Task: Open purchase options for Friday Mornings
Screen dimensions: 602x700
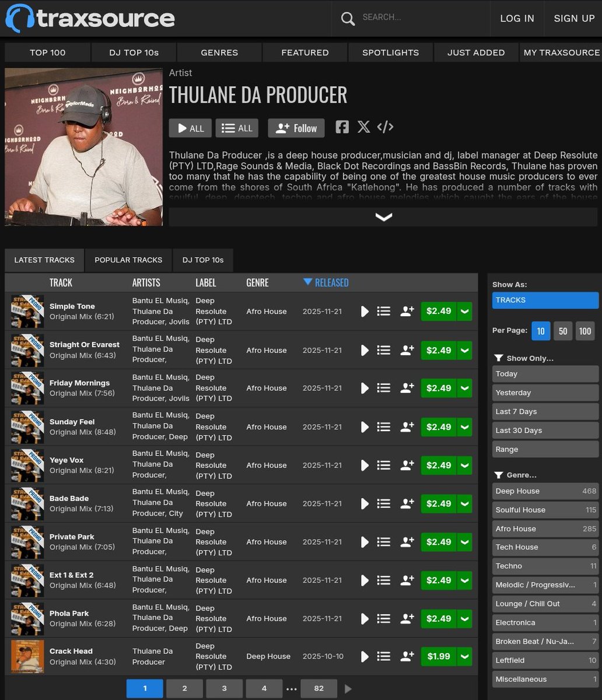Action: [x=465, y=388]
